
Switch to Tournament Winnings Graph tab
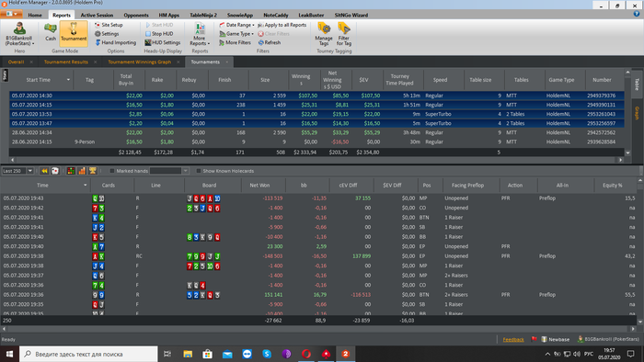coord(139,62)
